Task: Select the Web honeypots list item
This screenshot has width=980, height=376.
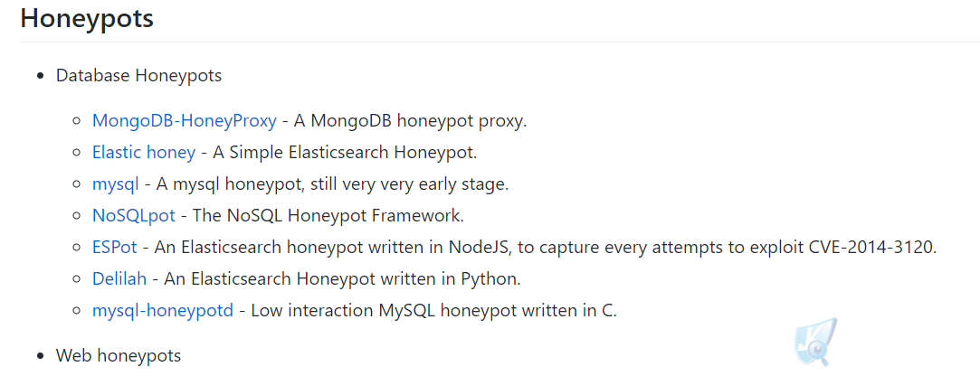Action: (x=119, y=355)
